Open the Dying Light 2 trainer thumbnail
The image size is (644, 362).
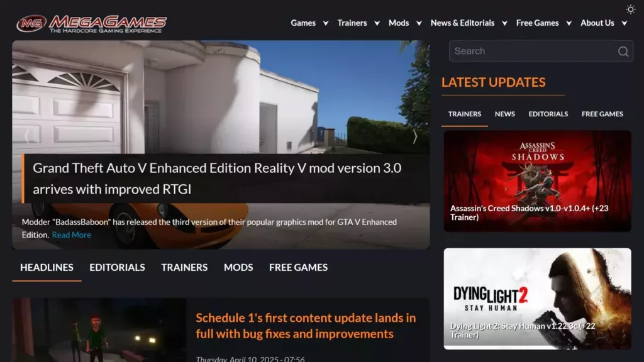pos(537,299)
